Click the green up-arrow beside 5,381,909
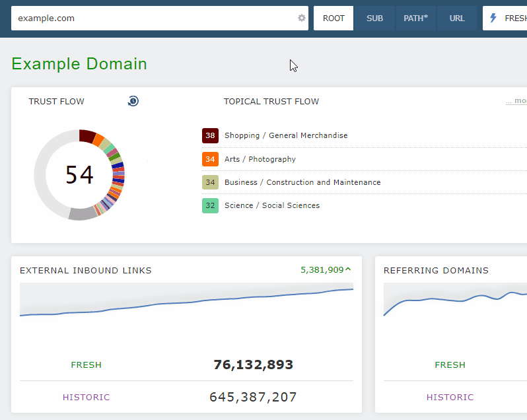 click(348, 270)
